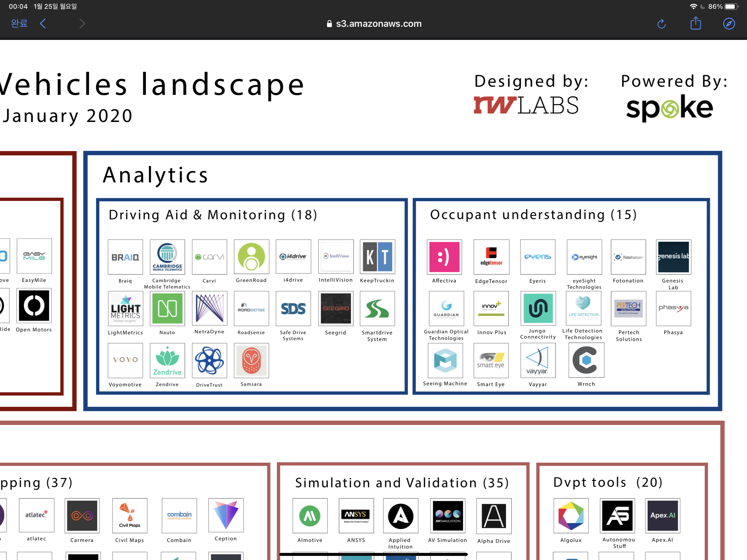Open the share sheet icon
Image resolution: width=747 pixels, height=560 pixels.
695,23
